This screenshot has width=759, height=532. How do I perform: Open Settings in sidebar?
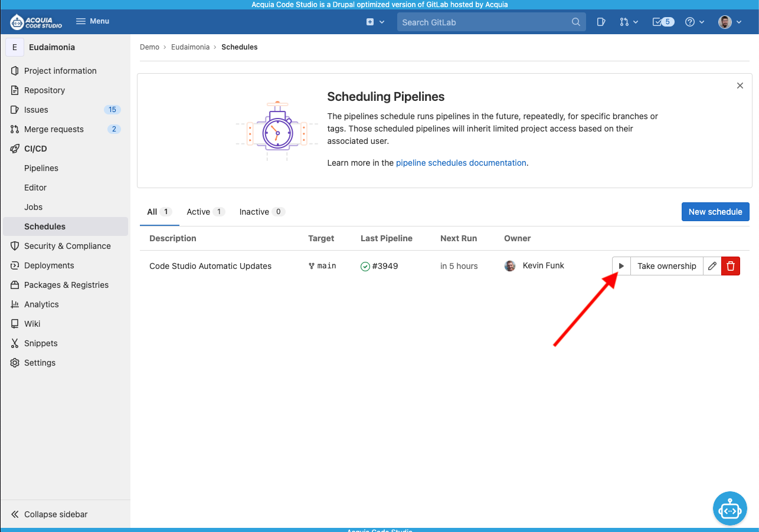click(66, 363)
